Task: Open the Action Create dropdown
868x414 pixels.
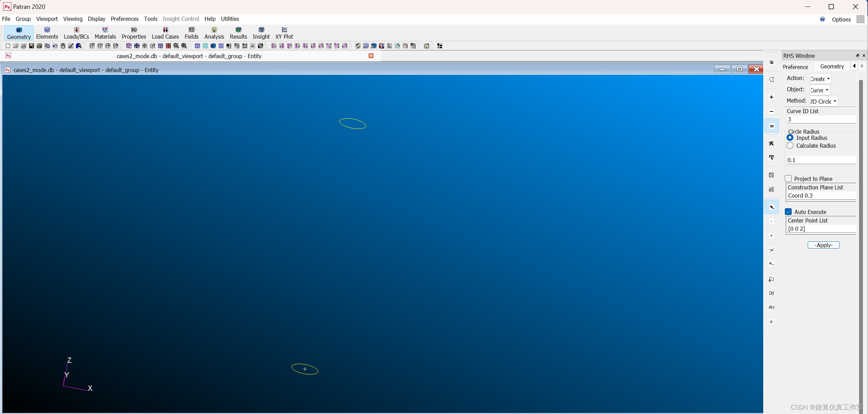Action: pyautogui.click(x=820, y=79)
